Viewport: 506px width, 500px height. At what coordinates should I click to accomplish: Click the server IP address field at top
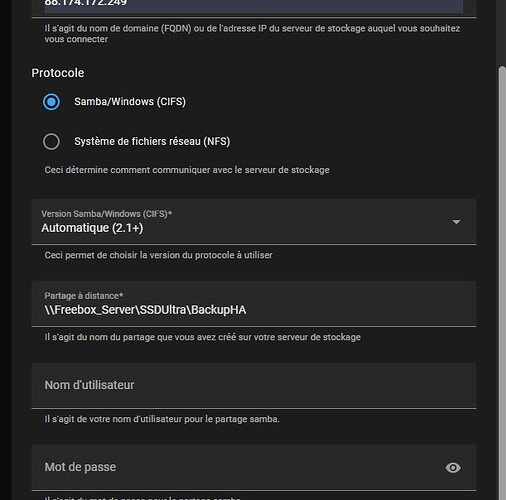(254, 7)
